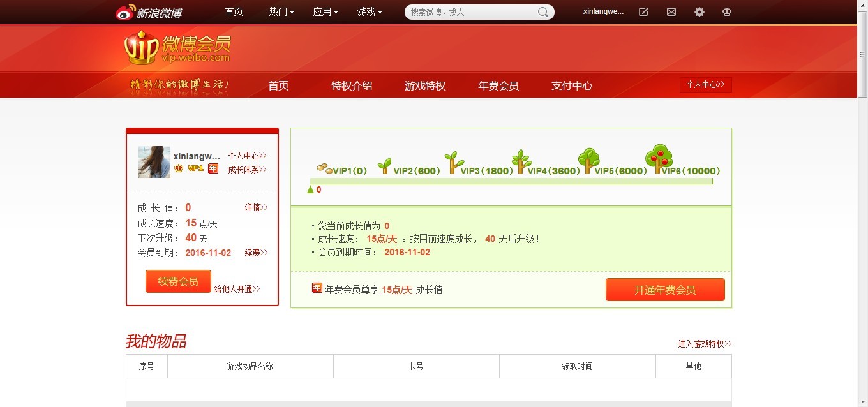Click the 您当前成长值为 0 line
Screen dimensions: 868x407
click(x=354, y=226)
